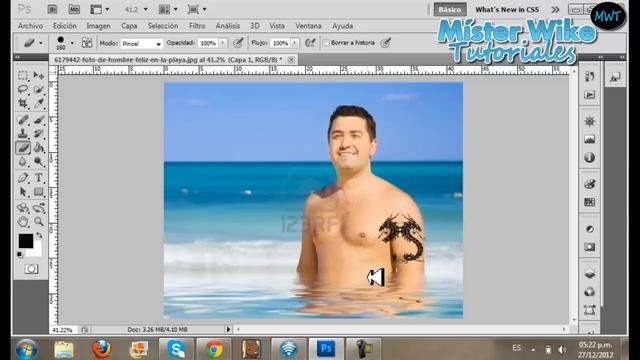Toggle airbrush mode button
This screenshot has height=360, width=640.
tap(310, 42)
